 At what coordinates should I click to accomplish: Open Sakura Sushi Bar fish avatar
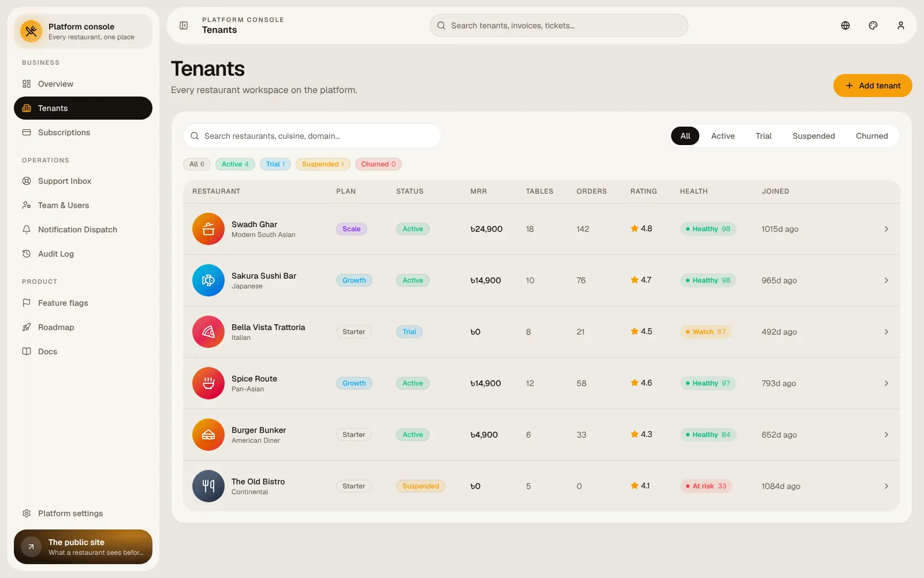[x=208, y=280]
